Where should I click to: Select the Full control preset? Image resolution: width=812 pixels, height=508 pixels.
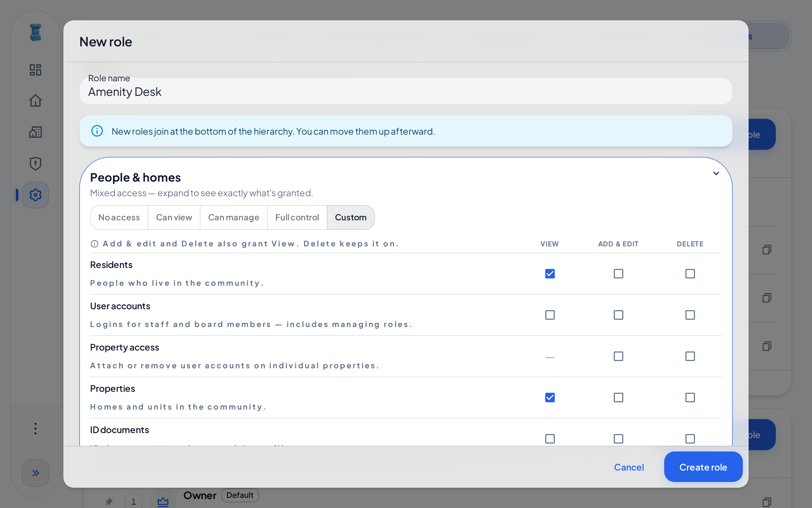coord(297,217)
